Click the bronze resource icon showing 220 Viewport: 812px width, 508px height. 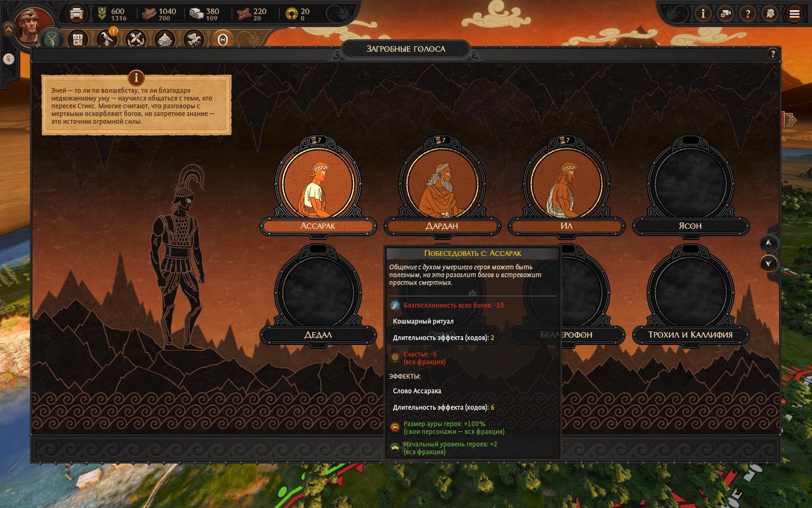pos(244,14)
